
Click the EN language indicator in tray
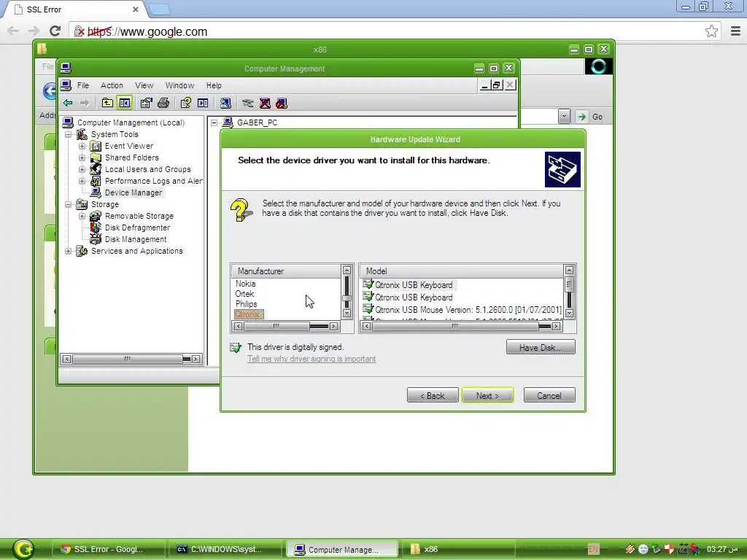593,549
